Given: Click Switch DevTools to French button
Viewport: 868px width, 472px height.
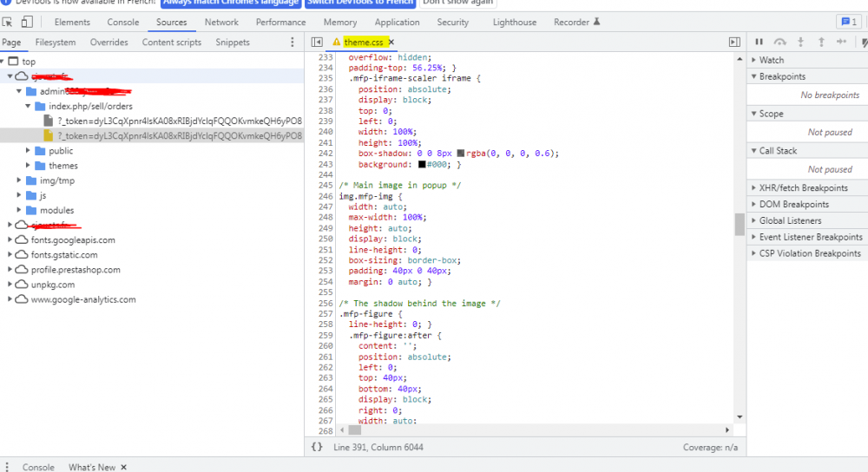Looking at the screenshot, I should [x=361, y=3].
